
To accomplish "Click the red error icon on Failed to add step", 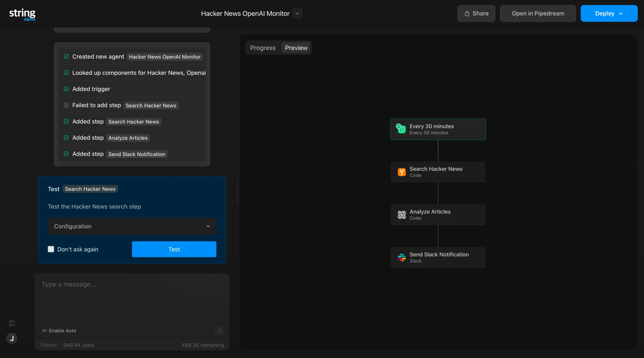I will click(x=66, y=105).
